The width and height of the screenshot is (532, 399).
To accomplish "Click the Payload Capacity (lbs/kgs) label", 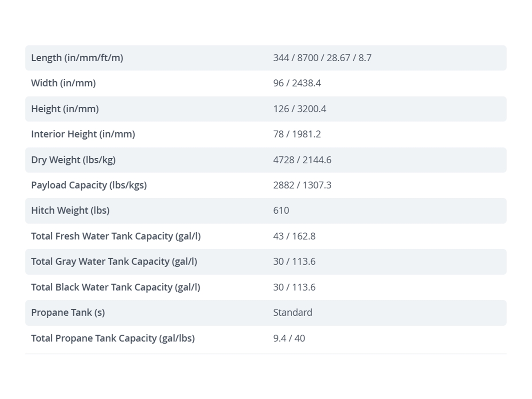I will [x=89, y=185].
